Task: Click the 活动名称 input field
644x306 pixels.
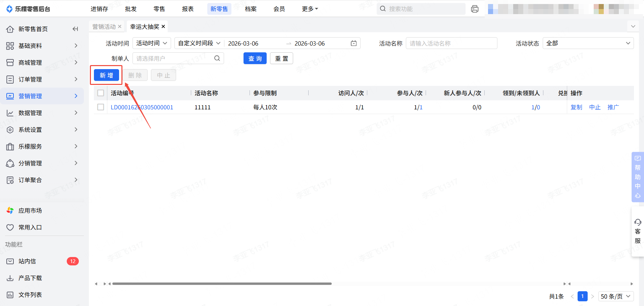Action: pyautogui.click(x=451, y=43)
